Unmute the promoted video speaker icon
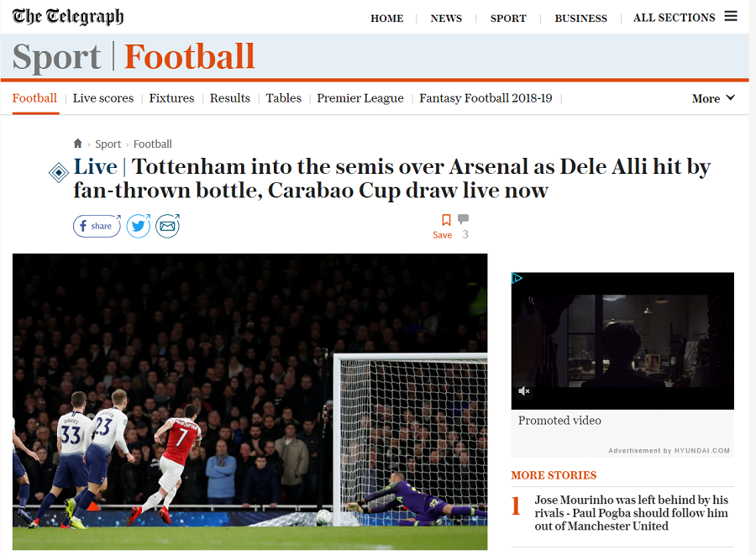Screen dimensions: 756x555 [524, 390]
